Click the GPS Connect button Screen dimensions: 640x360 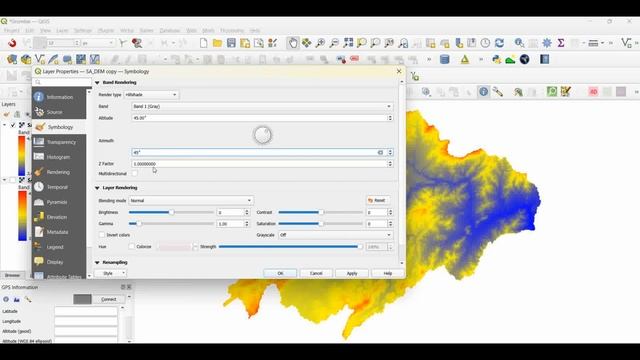pyautogui.click(x=109, y=299)
